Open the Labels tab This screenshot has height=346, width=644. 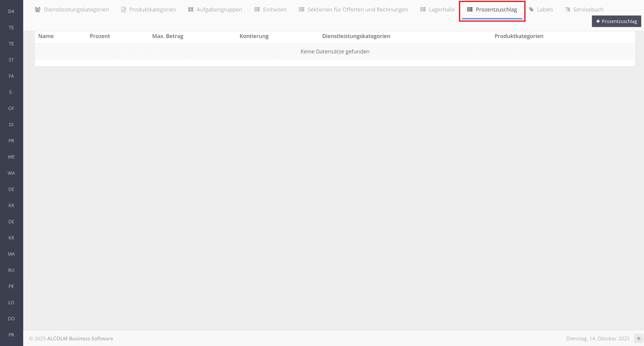(541, 10)
